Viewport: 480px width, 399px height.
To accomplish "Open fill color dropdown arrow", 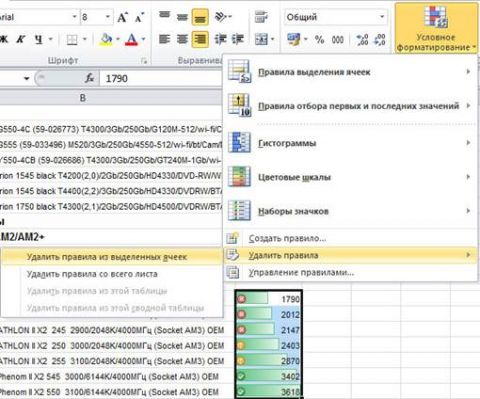I will point(118,40).
